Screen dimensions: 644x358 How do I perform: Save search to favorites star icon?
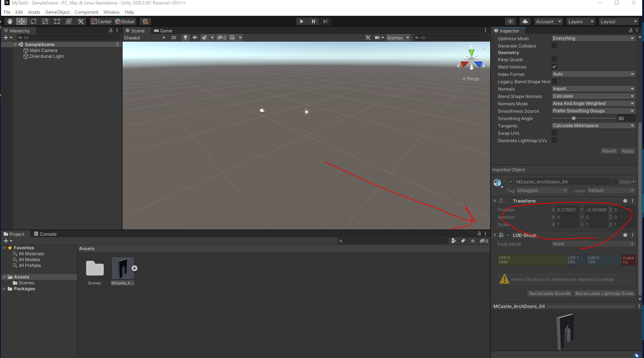pos(473,241)
